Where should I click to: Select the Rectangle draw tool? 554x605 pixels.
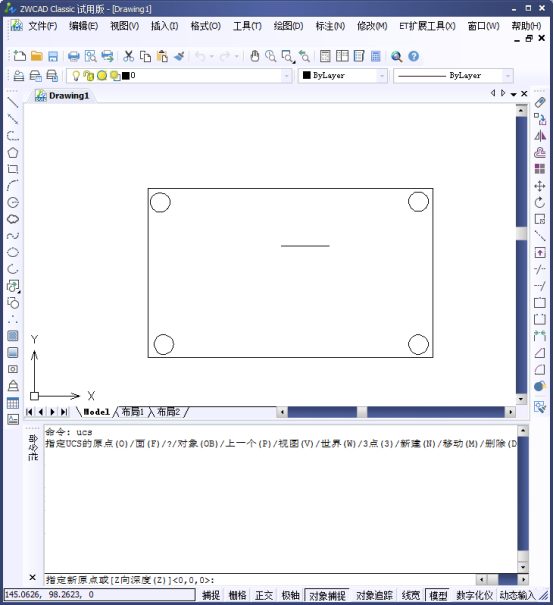pos(13,169)
